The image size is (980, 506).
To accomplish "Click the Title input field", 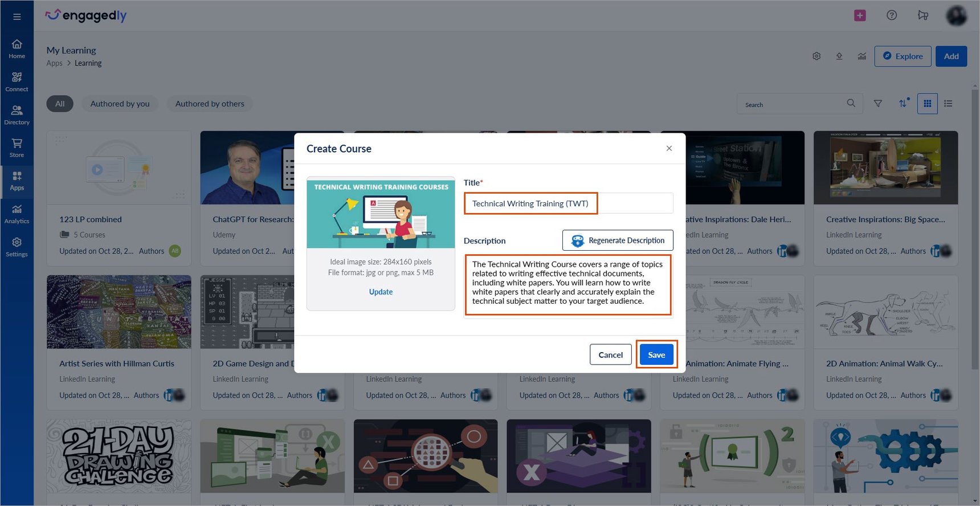I will [x=569, y=203].
